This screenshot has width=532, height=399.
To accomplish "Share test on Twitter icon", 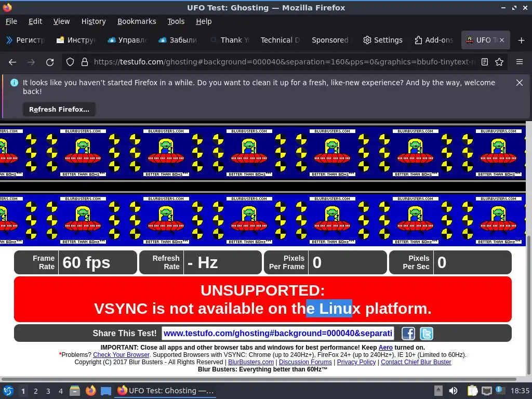I will [427, 334].
